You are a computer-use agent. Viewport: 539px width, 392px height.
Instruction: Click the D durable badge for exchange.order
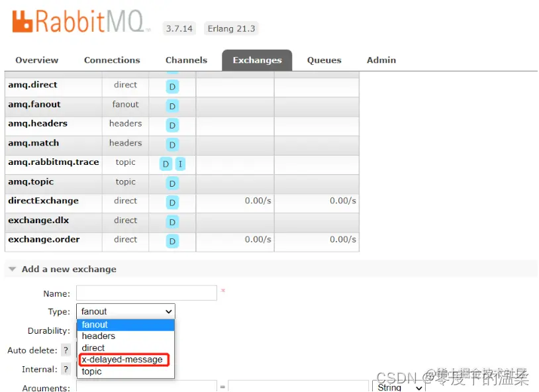[172, 242]
